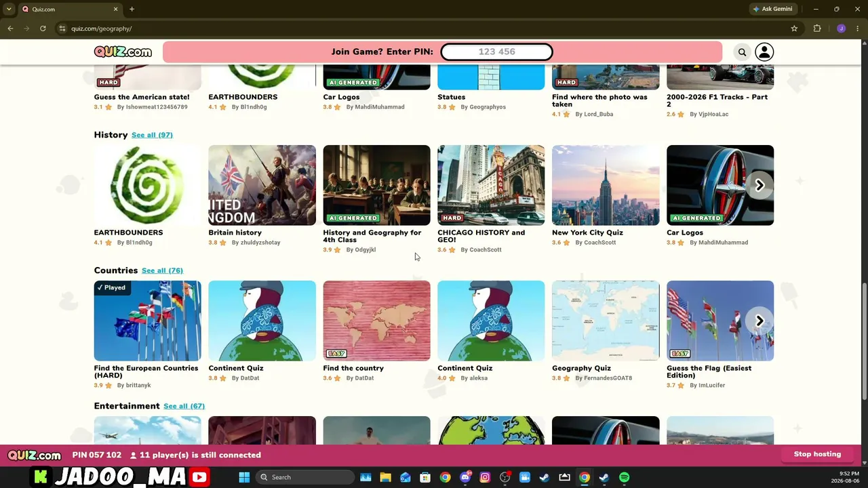Open the Britain history quiz title

click(235, 232)
